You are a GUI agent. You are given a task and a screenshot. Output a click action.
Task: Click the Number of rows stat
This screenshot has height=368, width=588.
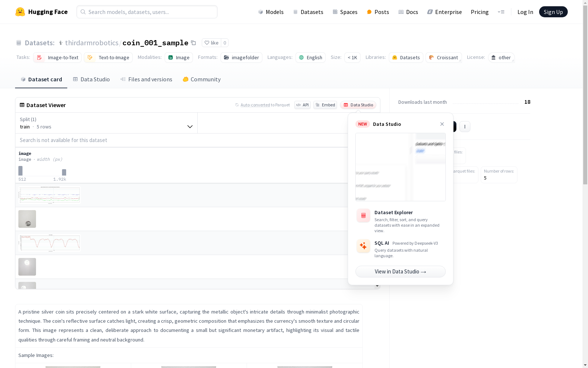click(499, 175)
